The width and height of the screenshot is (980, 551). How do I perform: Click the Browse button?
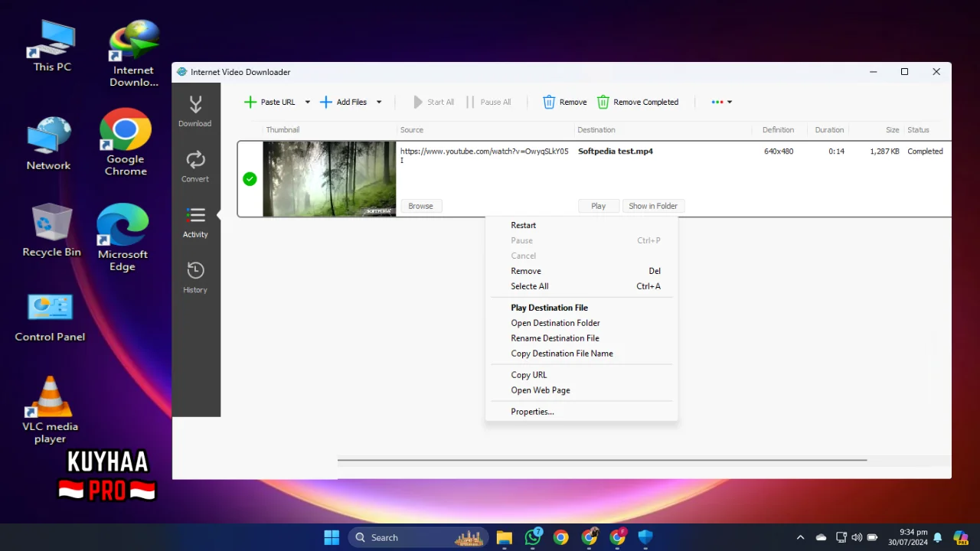pos(421,206)
